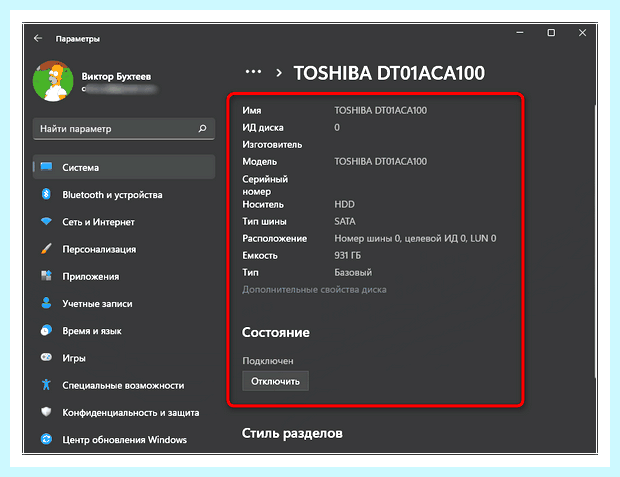Open Дополнительные свойства диска link
The width and height of the screenshot is (620, 477).
point(314,290)
